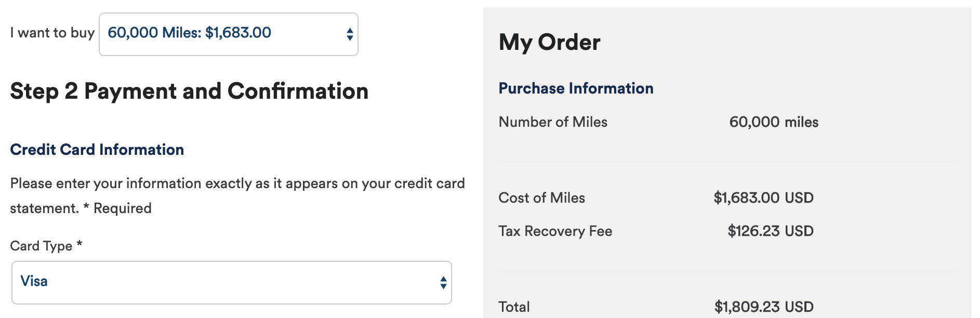Screen dimensions: 980x318
Task: Open the Card Type dropdown
Action: click(231, 281)
